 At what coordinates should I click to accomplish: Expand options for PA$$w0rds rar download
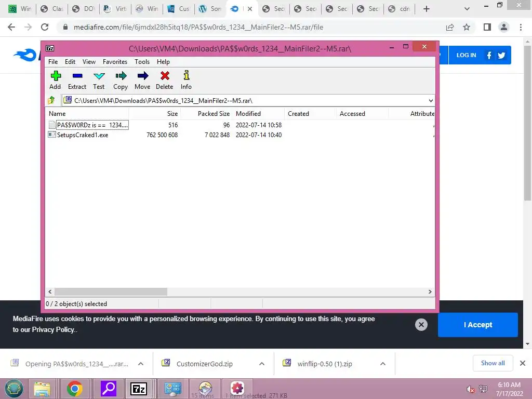point(141,364)
